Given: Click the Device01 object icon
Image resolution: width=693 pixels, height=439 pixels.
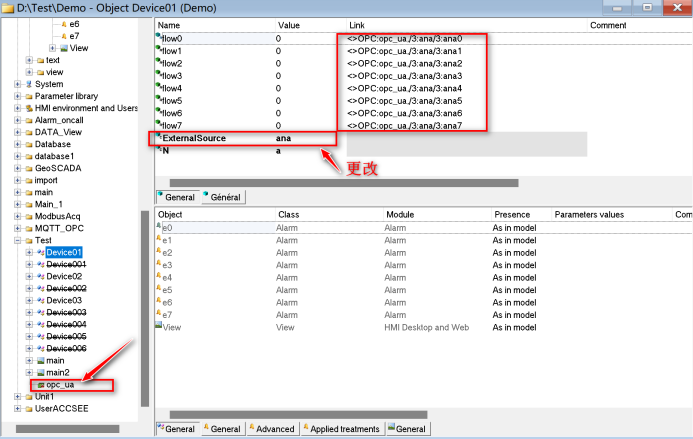Looking at the screenshot, I should (x=41, y=252).
